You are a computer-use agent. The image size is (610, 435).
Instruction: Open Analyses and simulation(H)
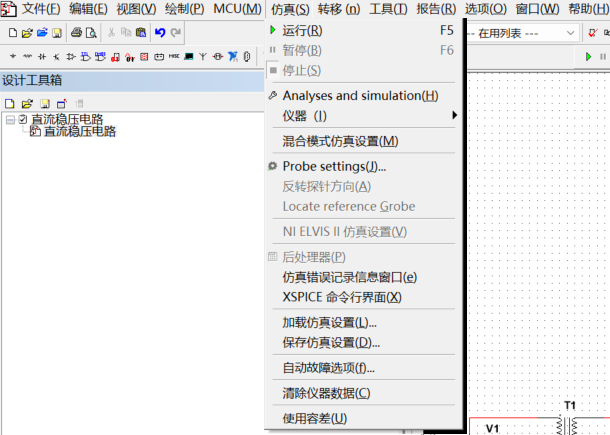[x=363, y=95]
